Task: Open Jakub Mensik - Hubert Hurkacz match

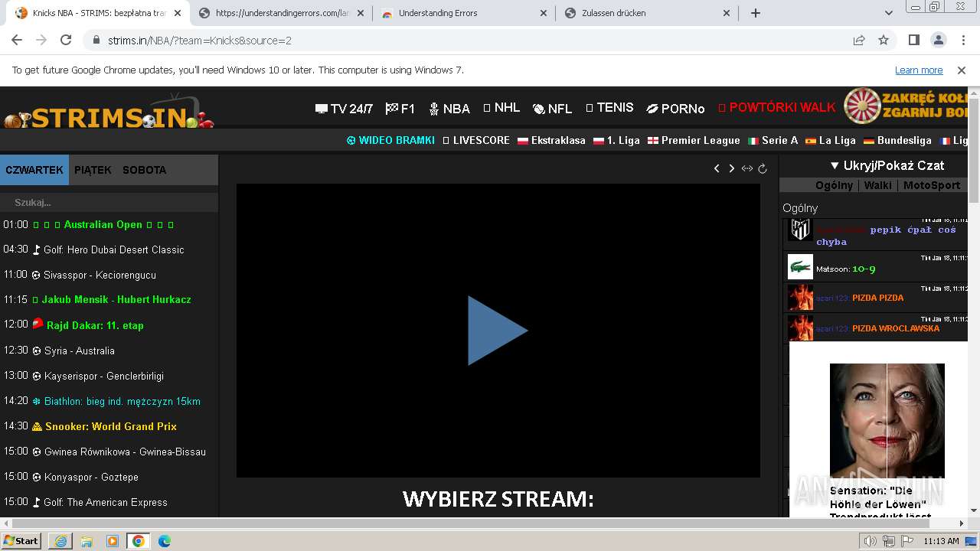Action: (x=112, y=299)
